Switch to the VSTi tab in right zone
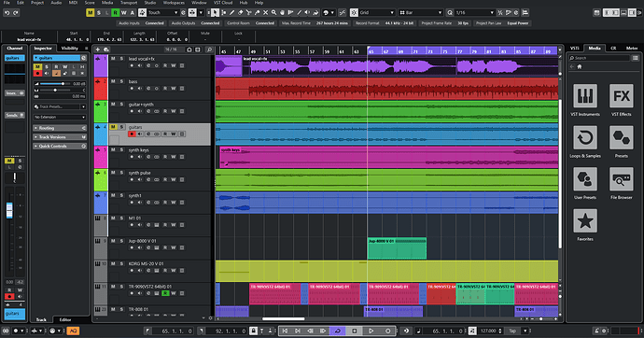This screenshot has width=644, height=338. pyautogui.click(x=575, y=48)
